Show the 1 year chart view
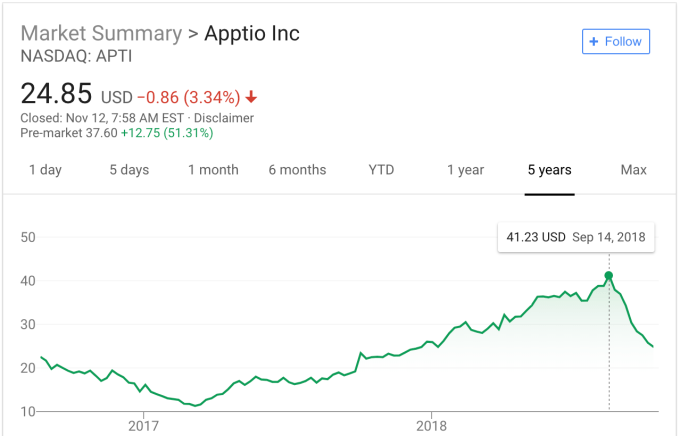680x436 pixels. 465,170
